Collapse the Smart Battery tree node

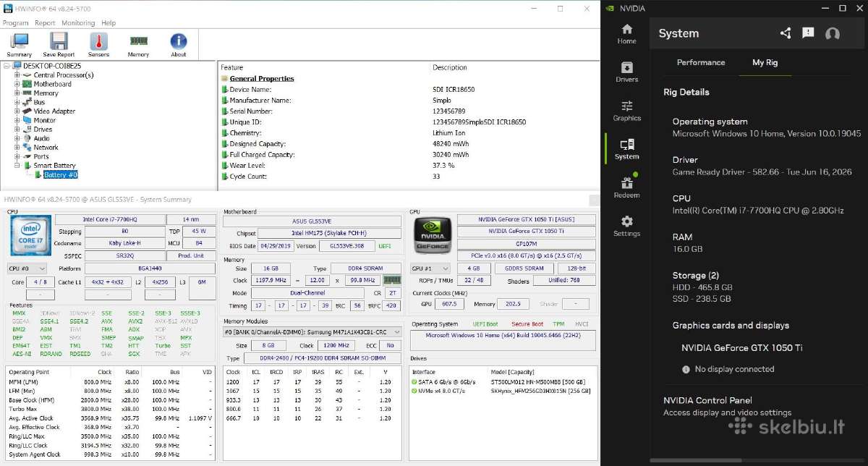tap(17, 166)
